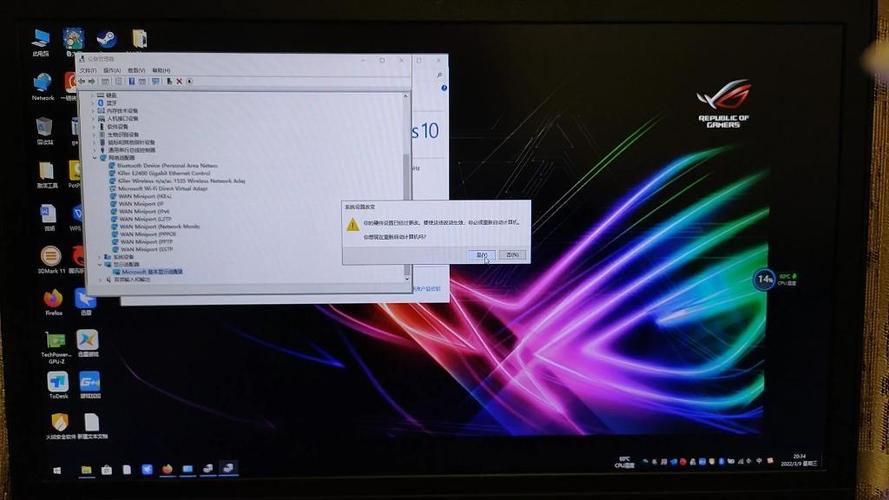The height and width of the screenshot is (500, 889).
Task: Click the red X uninstall device icon
Action: [179, 81]
